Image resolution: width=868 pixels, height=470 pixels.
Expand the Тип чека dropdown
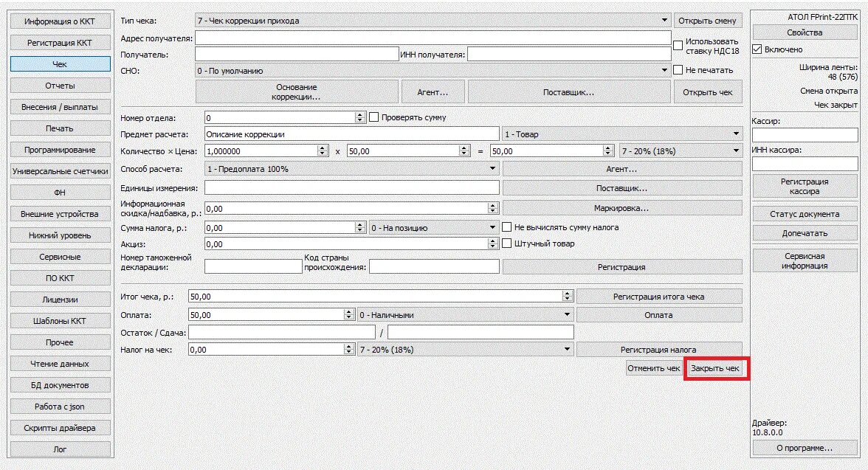433,21
